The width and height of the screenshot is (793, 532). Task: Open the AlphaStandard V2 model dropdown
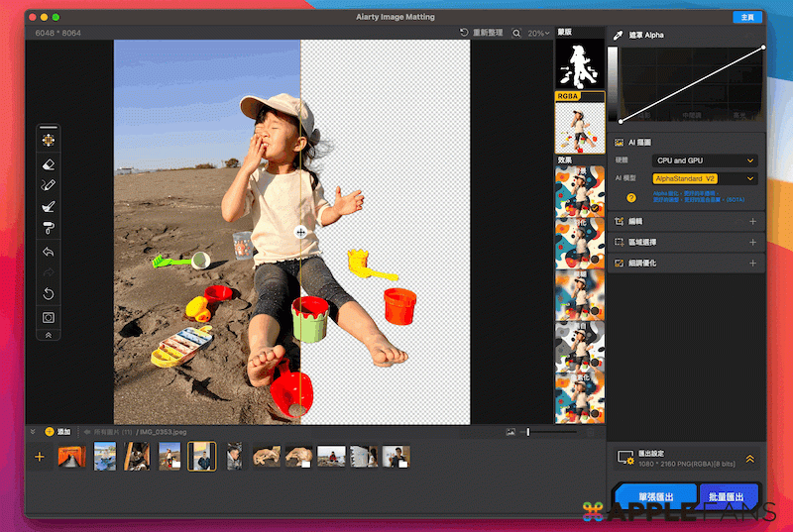[x=705, y=178]
